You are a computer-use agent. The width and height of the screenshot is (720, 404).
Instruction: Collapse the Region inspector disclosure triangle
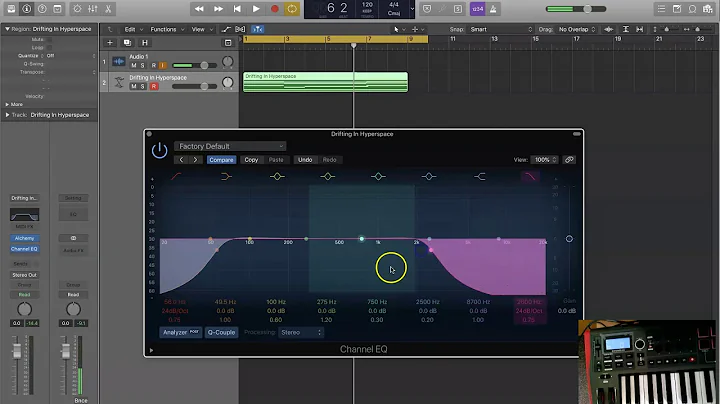[x=7, y=29]
